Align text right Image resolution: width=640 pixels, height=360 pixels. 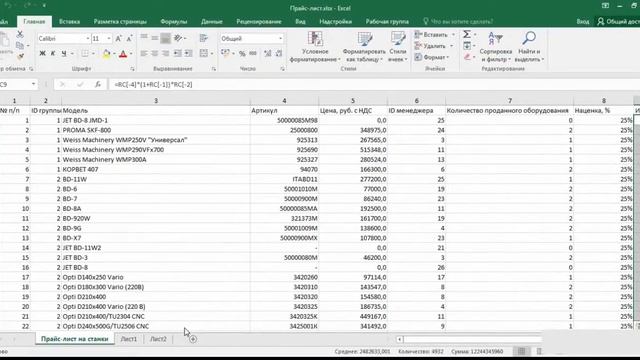[165, 53]
